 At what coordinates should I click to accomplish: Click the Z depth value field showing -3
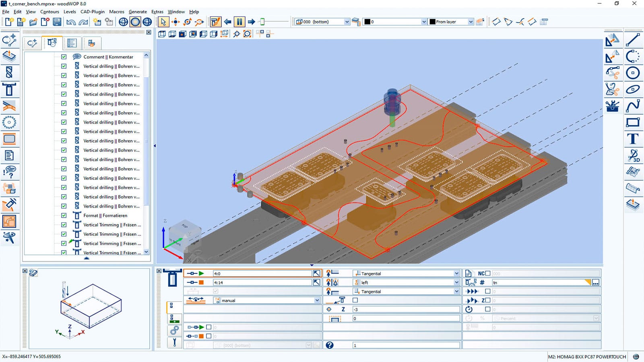pyautogui.click(x=407, y=309)
